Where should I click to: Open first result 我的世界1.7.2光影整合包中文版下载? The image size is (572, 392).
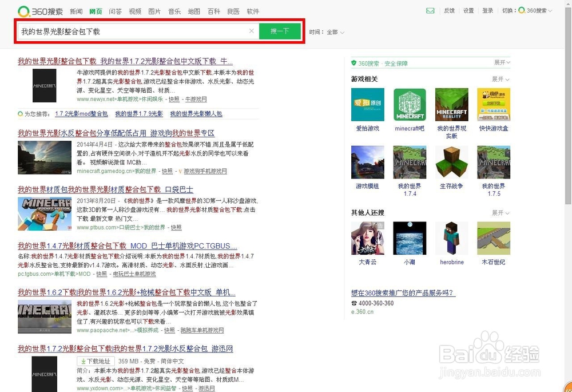(125, 61)
